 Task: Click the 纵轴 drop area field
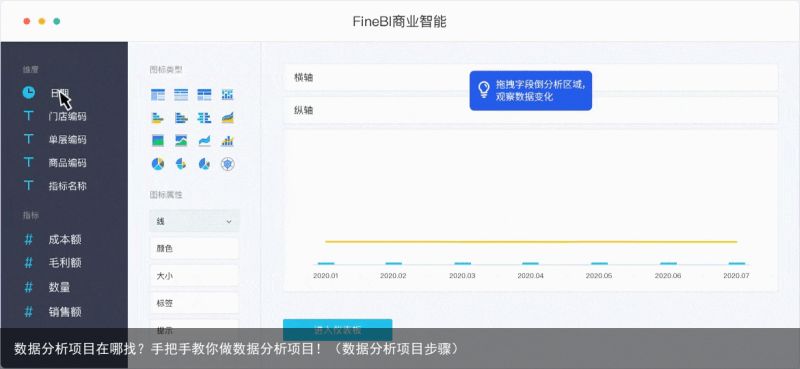531,110
